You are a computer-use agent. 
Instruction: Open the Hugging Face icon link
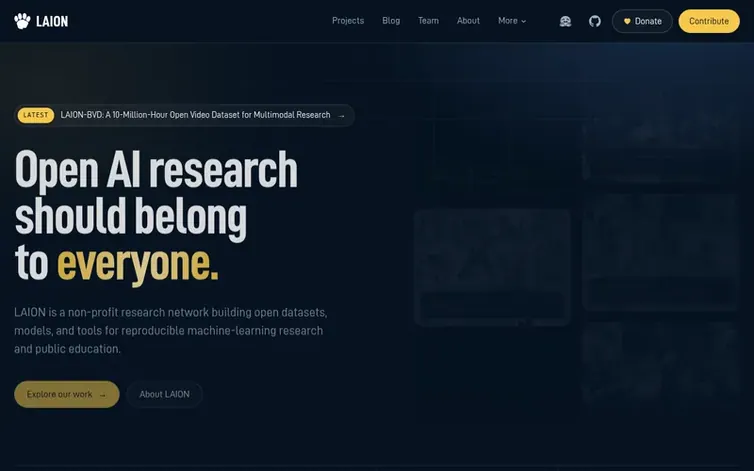[x=566, y=21]
